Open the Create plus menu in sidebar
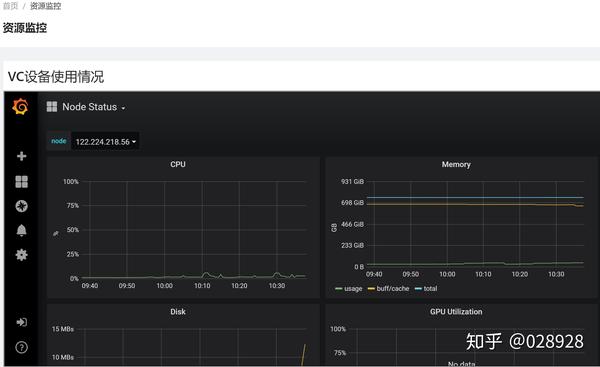 21,156
